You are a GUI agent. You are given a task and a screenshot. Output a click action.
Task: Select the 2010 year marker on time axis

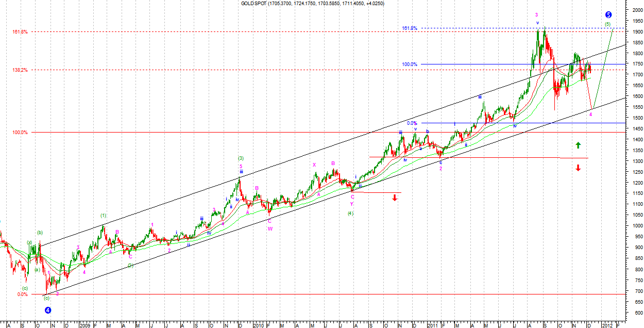click(258, 325)
